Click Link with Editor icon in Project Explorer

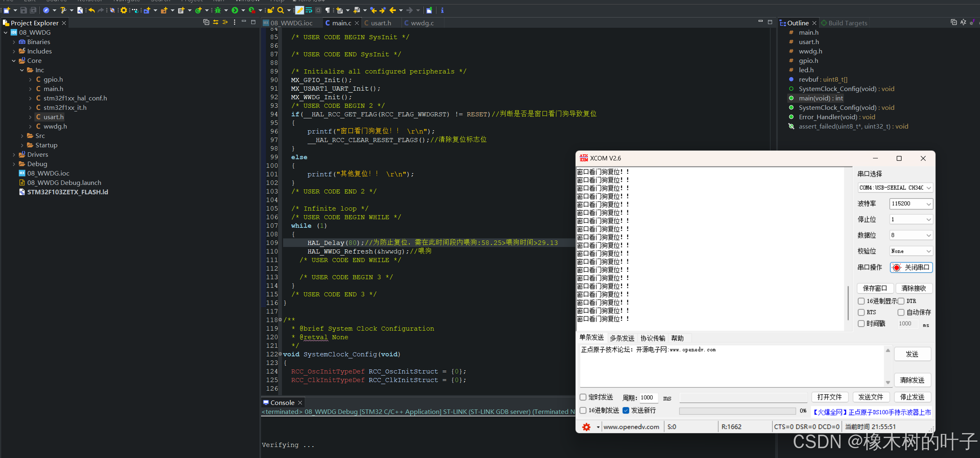216,22
